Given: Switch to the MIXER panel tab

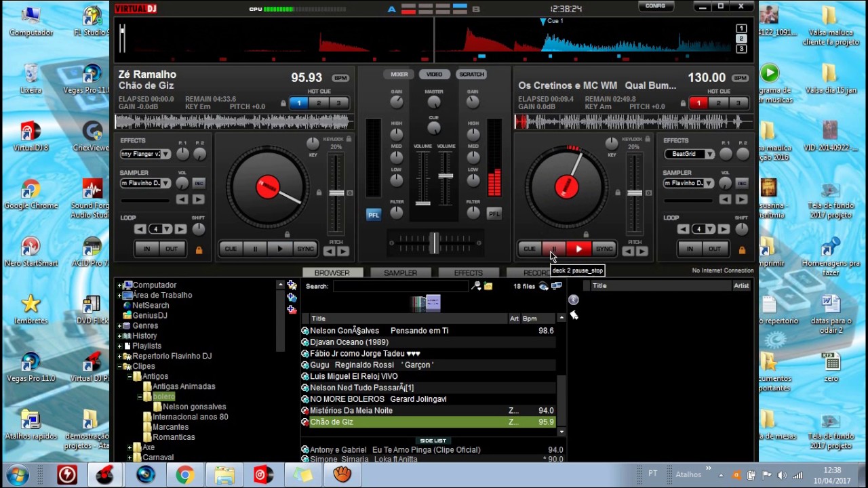Looking at the screenshot, I should point(399,75).
